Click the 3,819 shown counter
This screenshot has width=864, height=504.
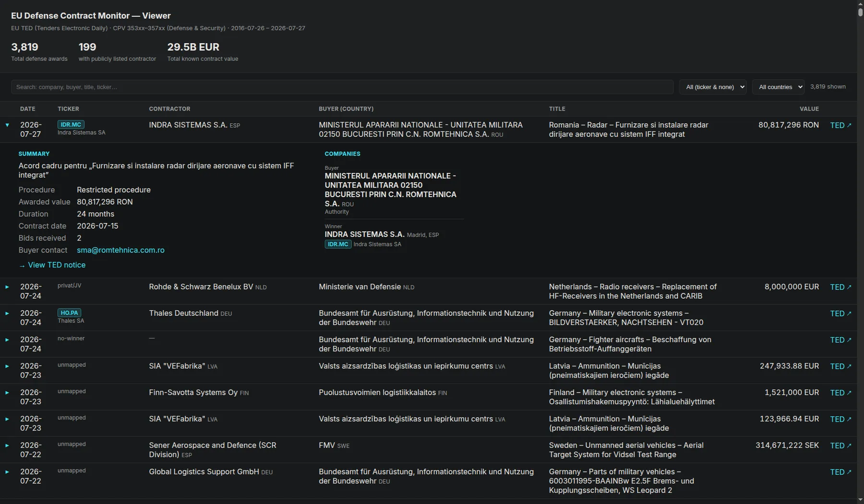click(x=828, y=87)
